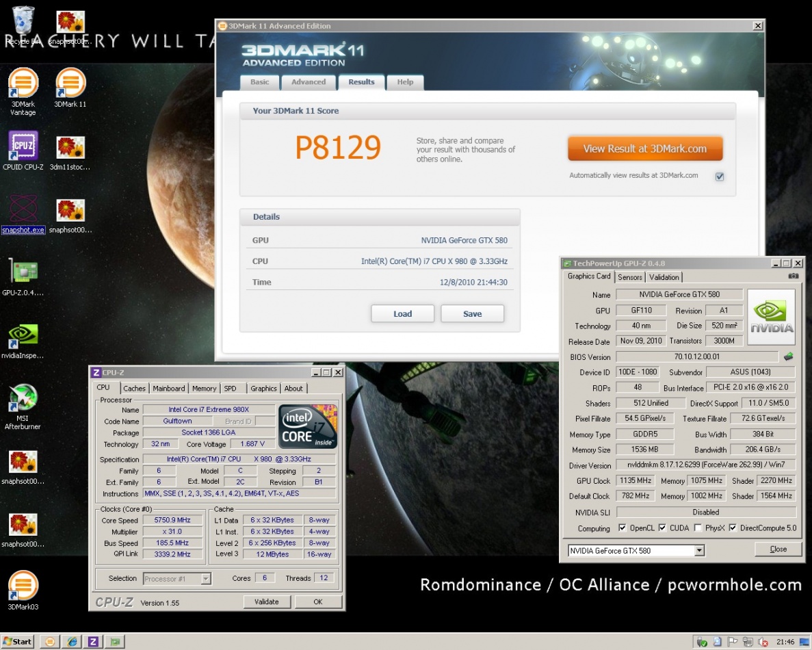Open the 3DMark 11 desktop icon
The image size is (812, 650).
click(70, 85)
